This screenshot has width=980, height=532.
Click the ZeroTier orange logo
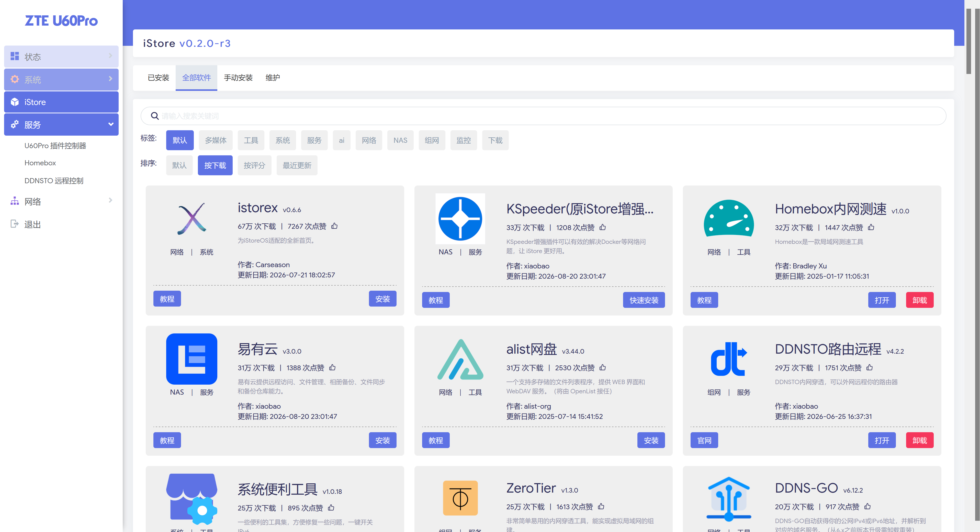[460, 498]
